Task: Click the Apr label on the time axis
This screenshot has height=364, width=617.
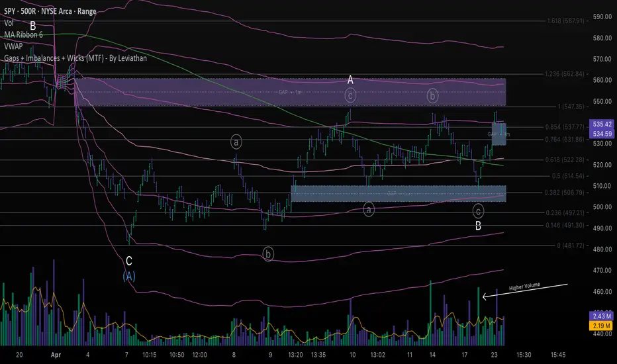Action: point(56,355)
